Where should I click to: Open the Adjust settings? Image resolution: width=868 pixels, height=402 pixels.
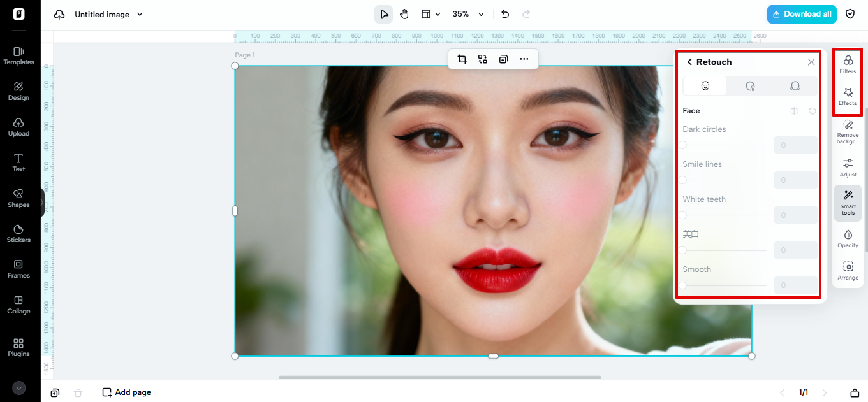pyautogui.click(x=848, y=168)
